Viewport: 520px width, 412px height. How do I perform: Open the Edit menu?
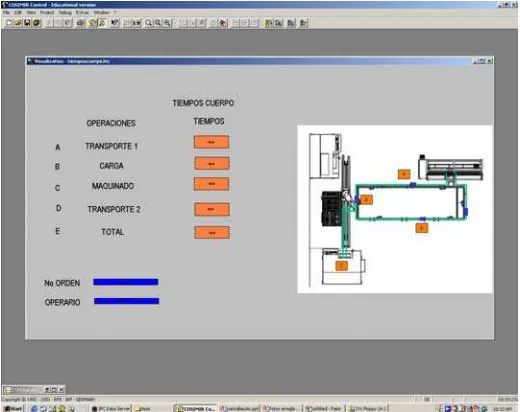pyautogui.click(x=18, y=13)
